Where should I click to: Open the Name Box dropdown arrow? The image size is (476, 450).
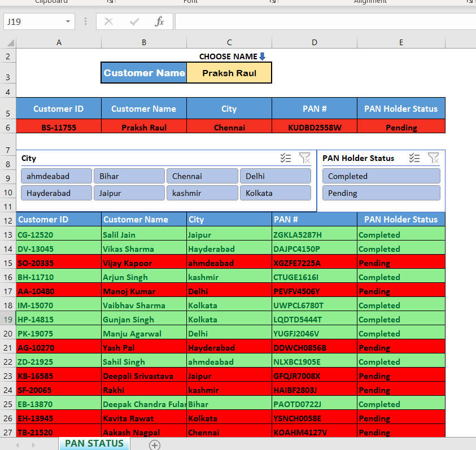point(68,21)
